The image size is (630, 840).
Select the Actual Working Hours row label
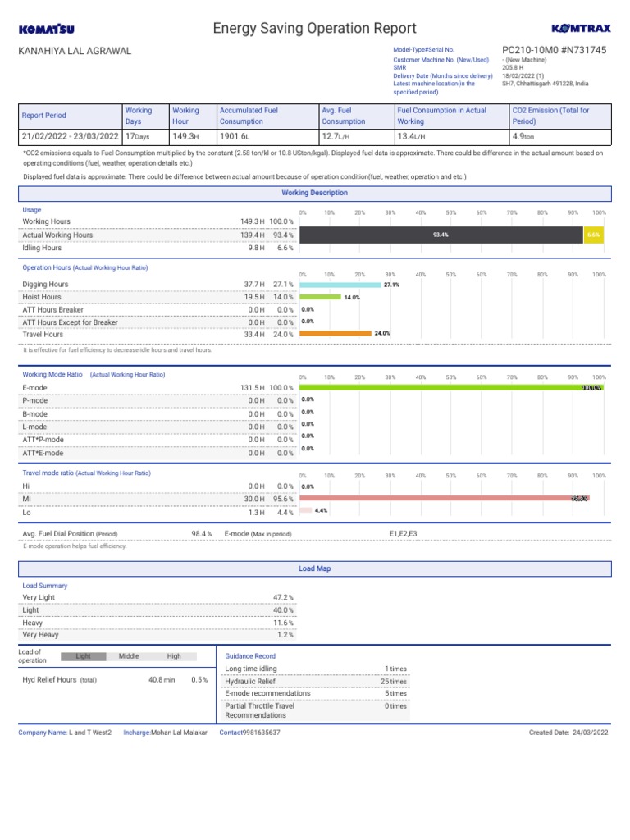pyautogui.click(x=57, y=235)
